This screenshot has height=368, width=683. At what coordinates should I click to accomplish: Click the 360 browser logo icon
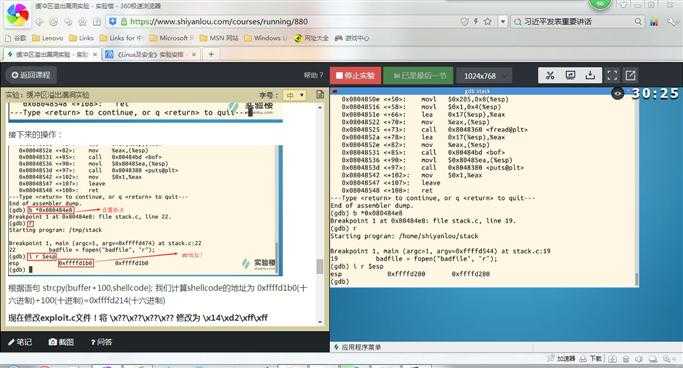tap(18, 14)
